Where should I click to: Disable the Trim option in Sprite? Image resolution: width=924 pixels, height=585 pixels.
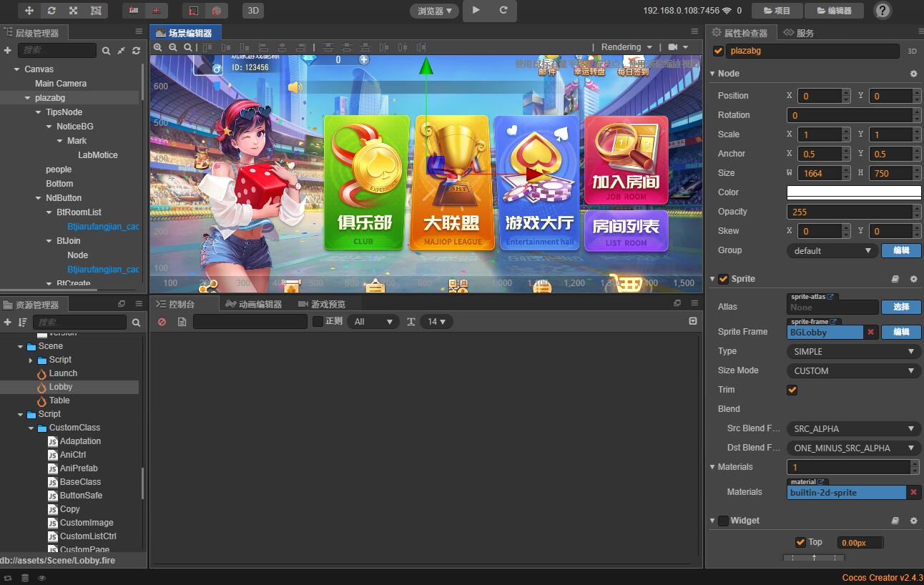[792, 390]
